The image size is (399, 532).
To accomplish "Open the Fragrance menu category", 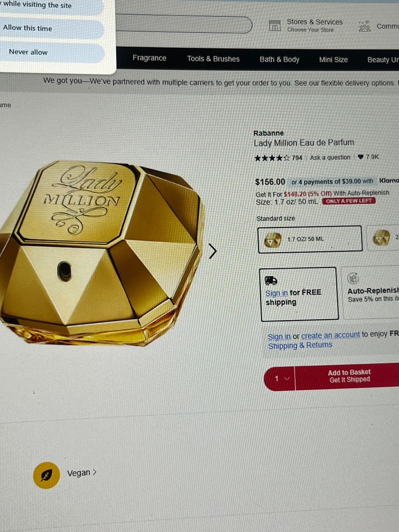I will pos(149,58).
